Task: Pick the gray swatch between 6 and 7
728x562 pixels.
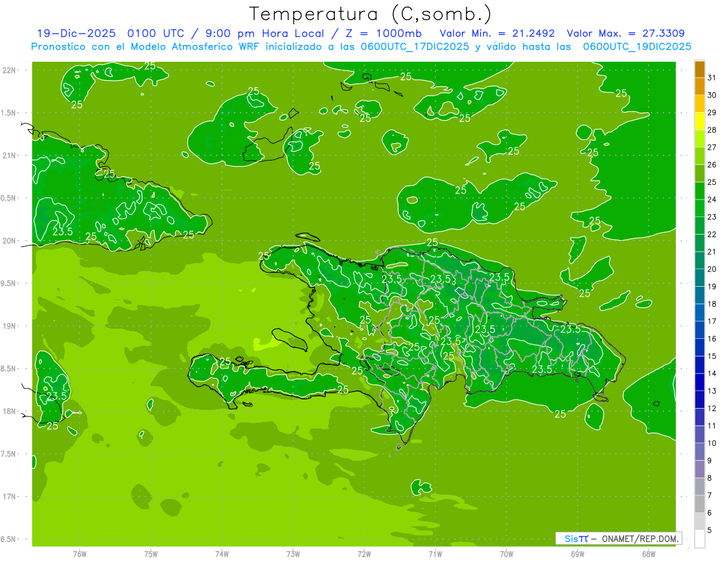Action: (699, 504)
